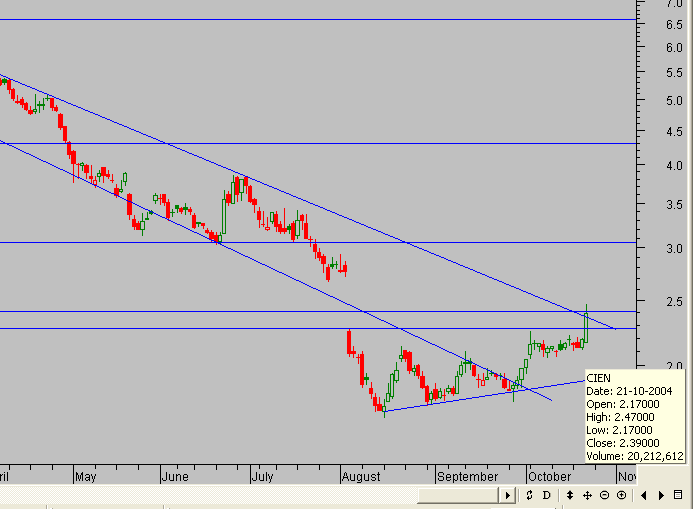Click the horizontal scrollbar track
693x509 pixels.
pyautogui.click(x=459, y=495)
